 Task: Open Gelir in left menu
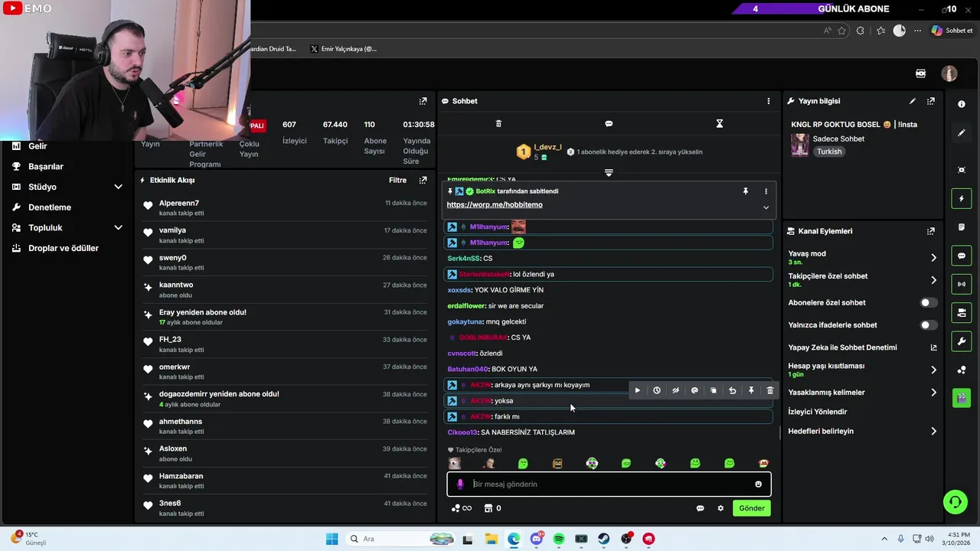coord(38,146)
